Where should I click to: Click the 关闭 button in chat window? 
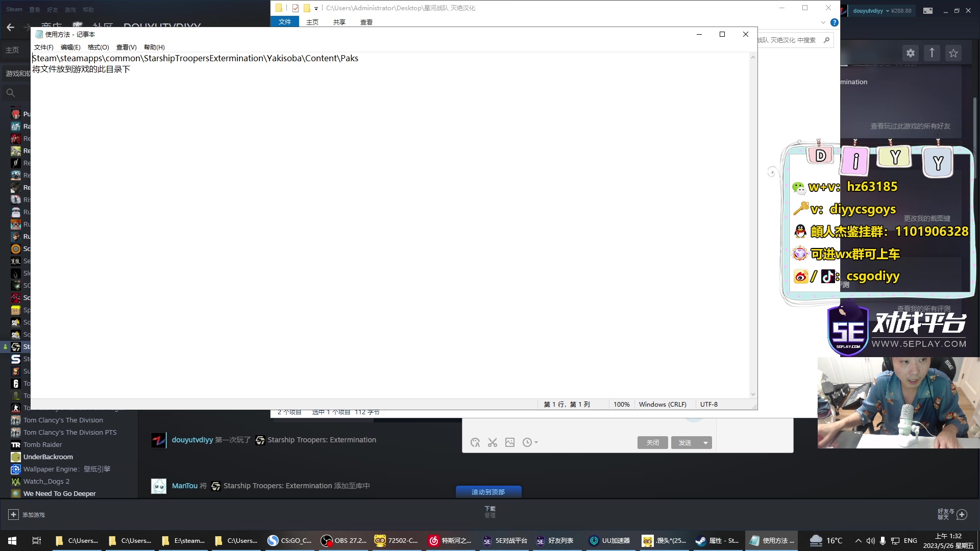[653, 443]
